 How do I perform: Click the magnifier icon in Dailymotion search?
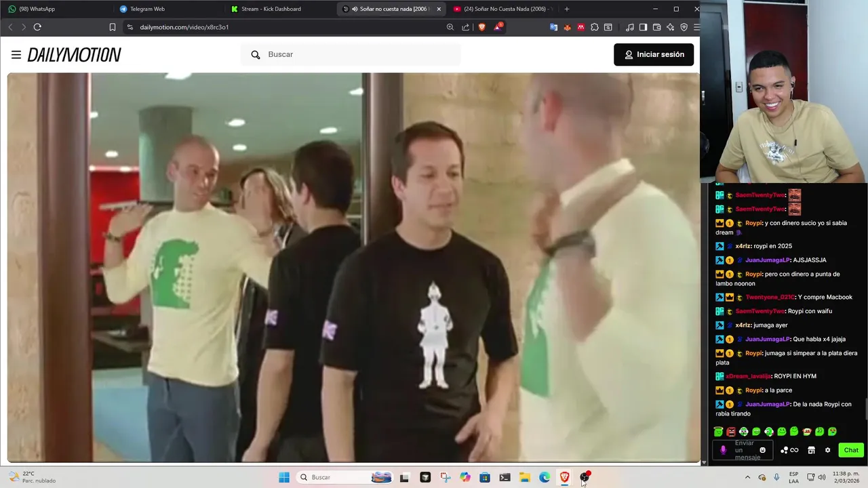point(256,55)
